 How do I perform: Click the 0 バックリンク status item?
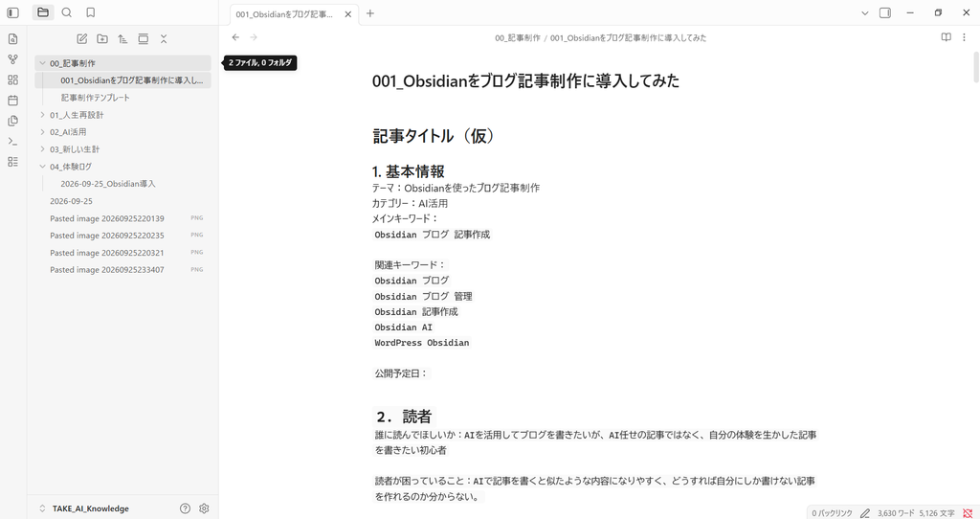point(832,513)
